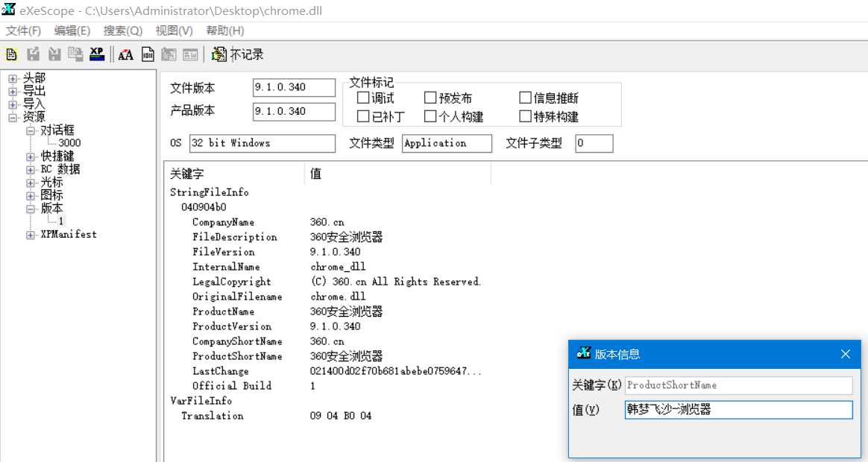Click the 文件子类型 field
The width and height of the screenshot is (868, 462).
(x=594, y=143)
